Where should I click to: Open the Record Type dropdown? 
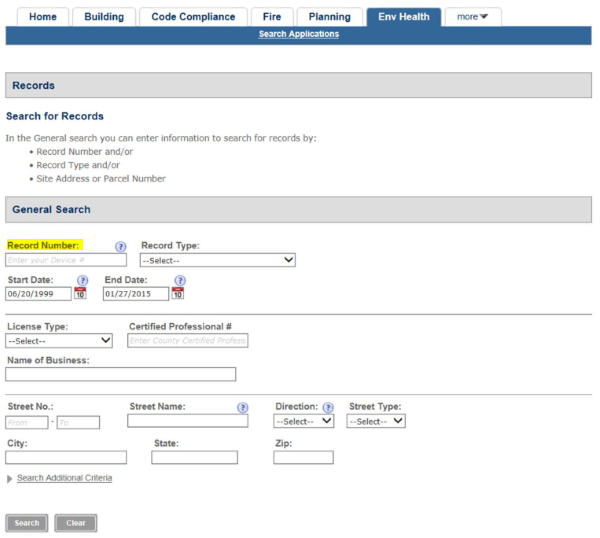(217, 260)
